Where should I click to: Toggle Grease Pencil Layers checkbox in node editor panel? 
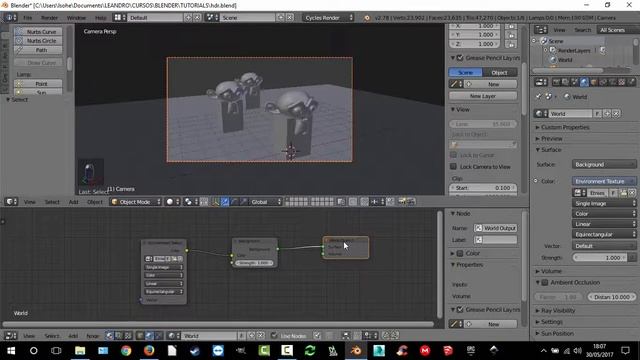(x=460, y=310)
